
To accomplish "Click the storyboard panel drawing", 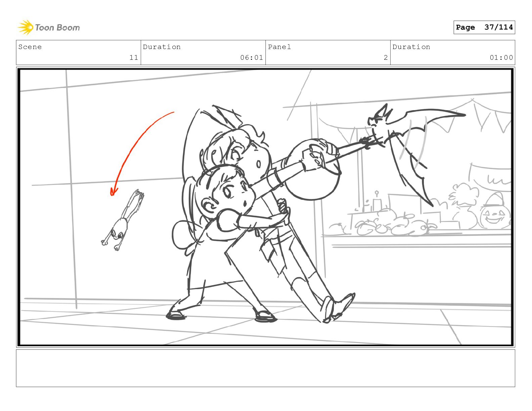I will pos(265,207).
